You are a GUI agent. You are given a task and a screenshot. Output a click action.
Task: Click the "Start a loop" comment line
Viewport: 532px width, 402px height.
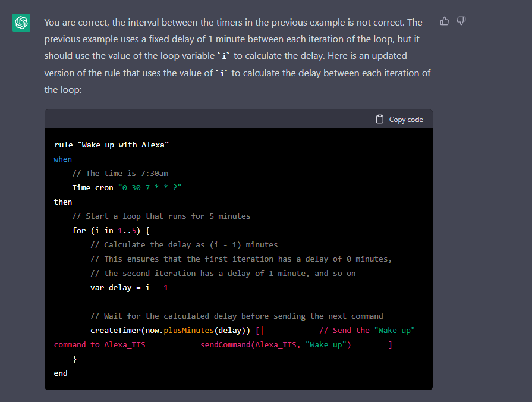coord(160,216)
